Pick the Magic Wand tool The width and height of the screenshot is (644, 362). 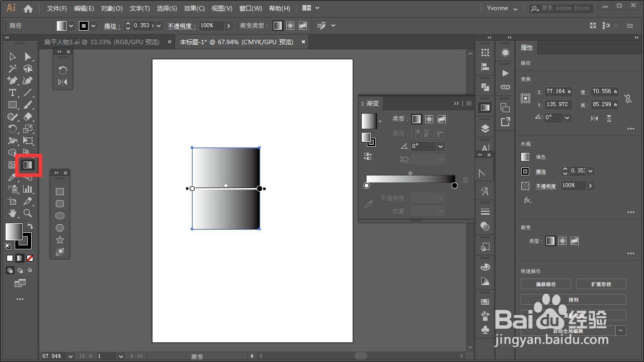coord(13,69)
